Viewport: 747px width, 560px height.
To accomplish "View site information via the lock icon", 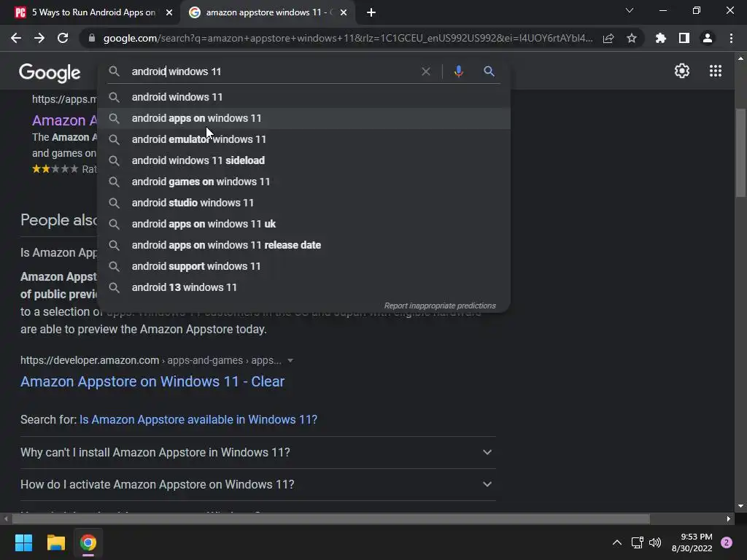I will click(92, 38).
